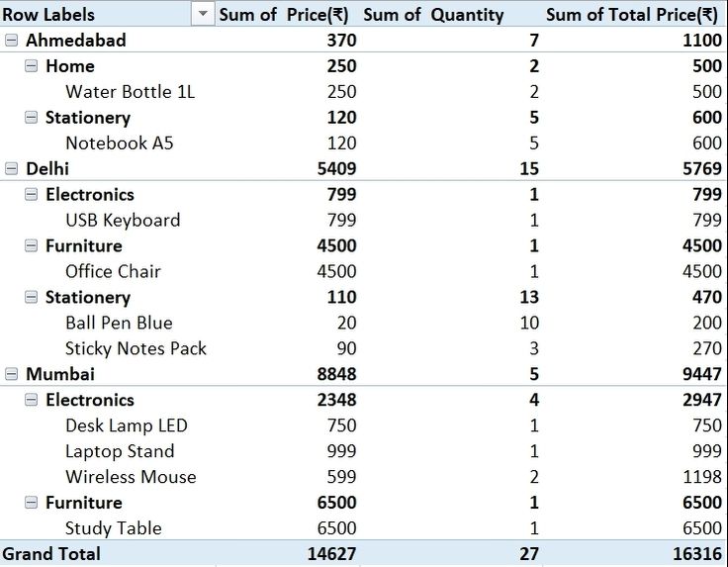Select the Sum of Price column header
728x567 pixels.
pyautogui.click(x=283, y=14)
